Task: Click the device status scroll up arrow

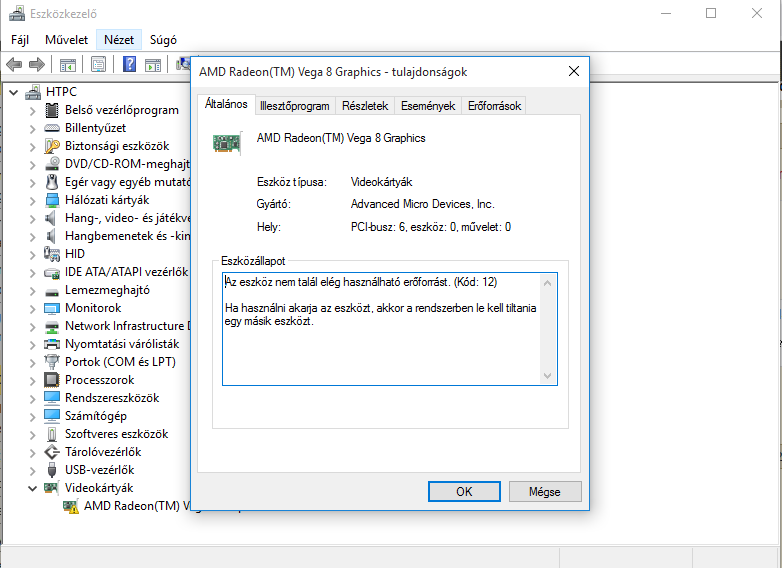Action: point(547,283)
